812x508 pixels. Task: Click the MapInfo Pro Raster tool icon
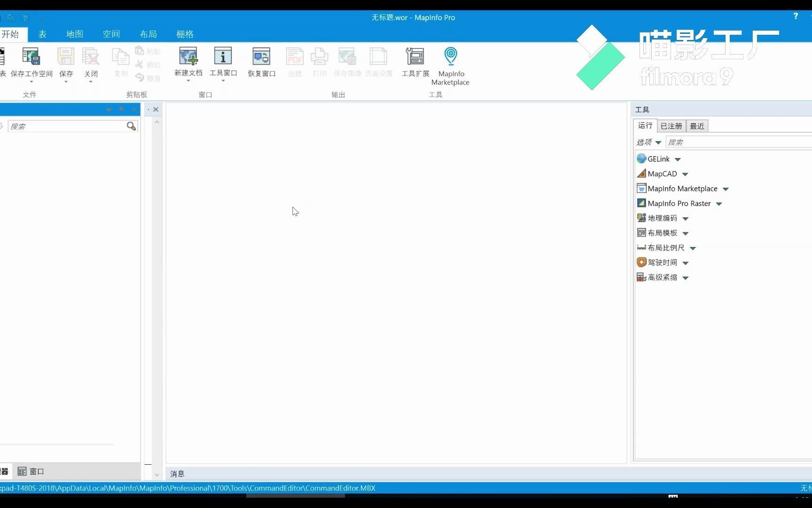coord(641,203)
